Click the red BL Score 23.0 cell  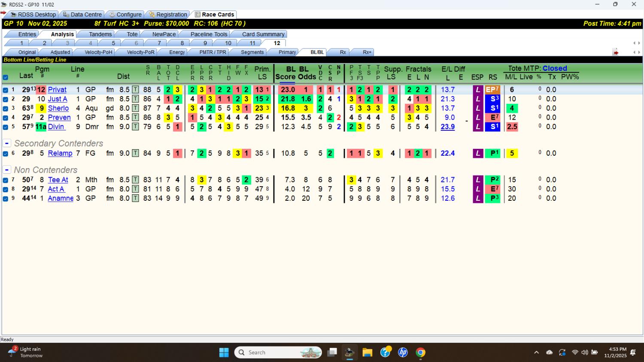(x=288, y=90)
